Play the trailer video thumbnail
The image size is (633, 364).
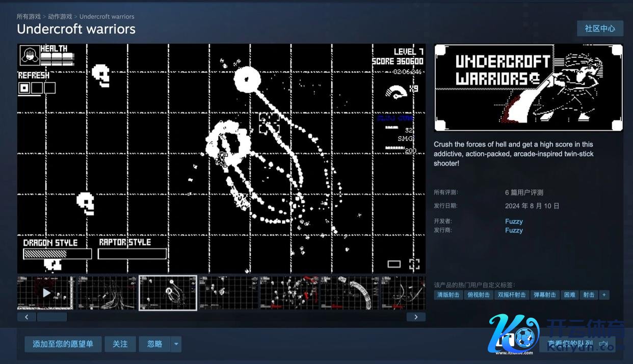point(46,293)
